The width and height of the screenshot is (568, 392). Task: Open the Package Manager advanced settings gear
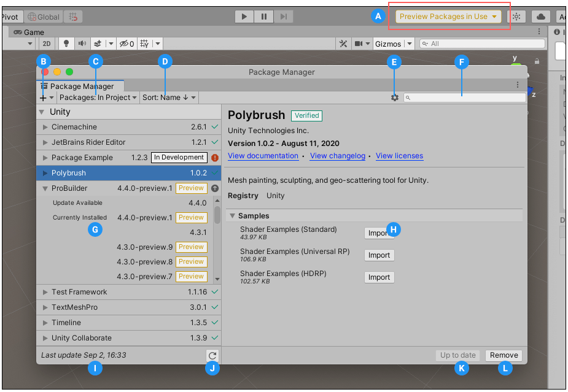395,97
